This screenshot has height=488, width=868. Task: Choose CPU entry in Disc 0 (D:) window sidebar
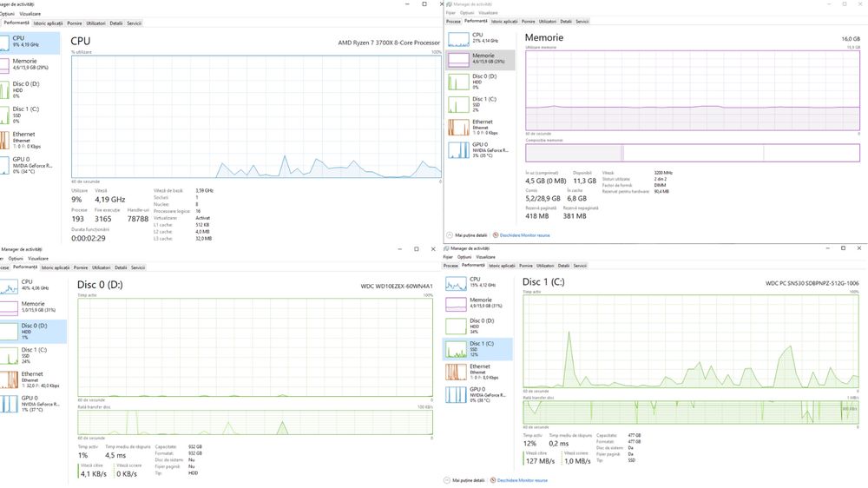(33, 286)
